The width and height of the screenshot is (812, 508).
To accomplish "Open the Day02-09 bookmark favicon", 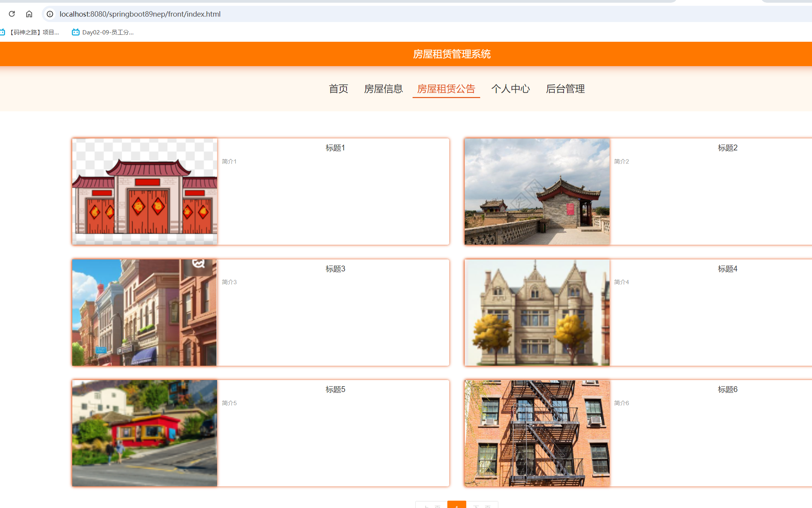I will [75, 32].
